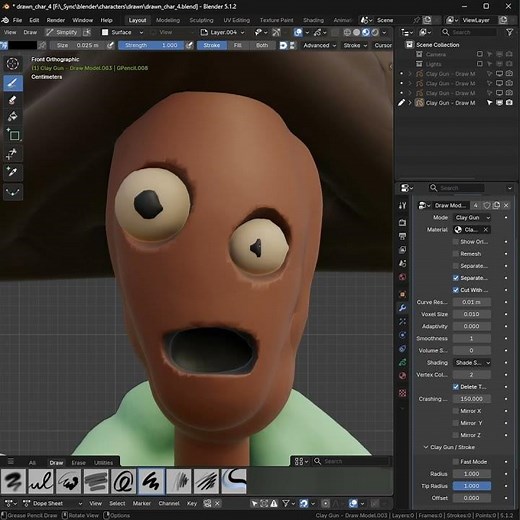Open the Marker menu in Dope Sheet

click(141, 503)
